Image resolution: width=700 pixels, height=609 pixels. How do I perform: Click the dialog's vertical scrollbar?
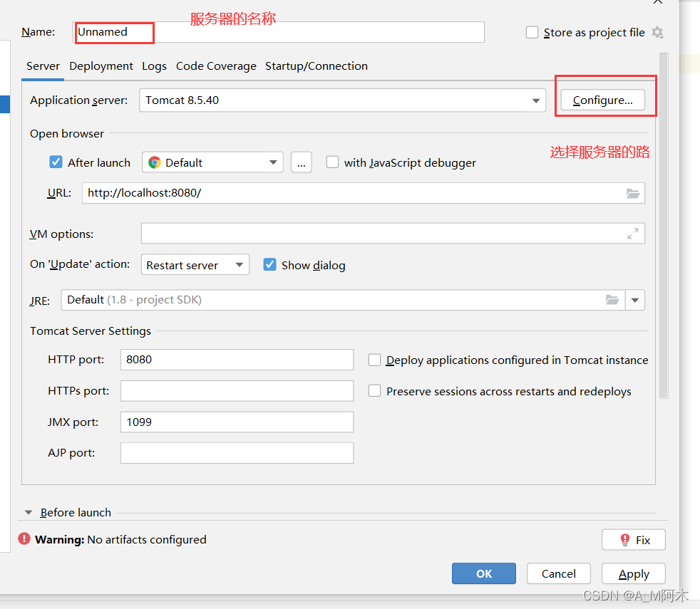(x=664, y=225)
